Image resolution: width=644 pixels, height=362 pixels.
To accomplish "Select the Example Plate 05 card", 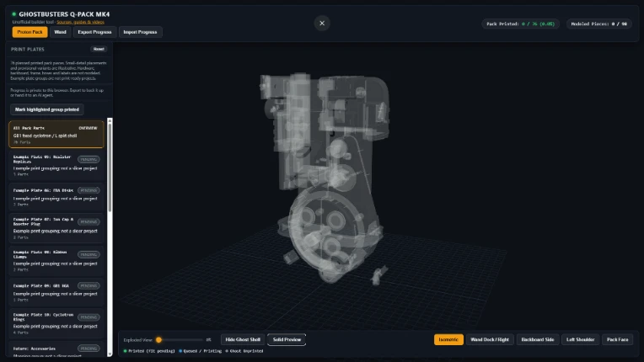I will coord(56,165).
